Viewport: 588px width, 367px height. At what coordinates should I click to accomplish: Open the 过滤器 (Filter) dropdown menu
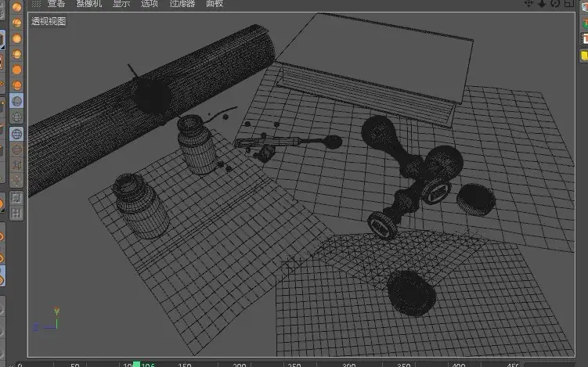pyautogui.click(x=182, y=4)
